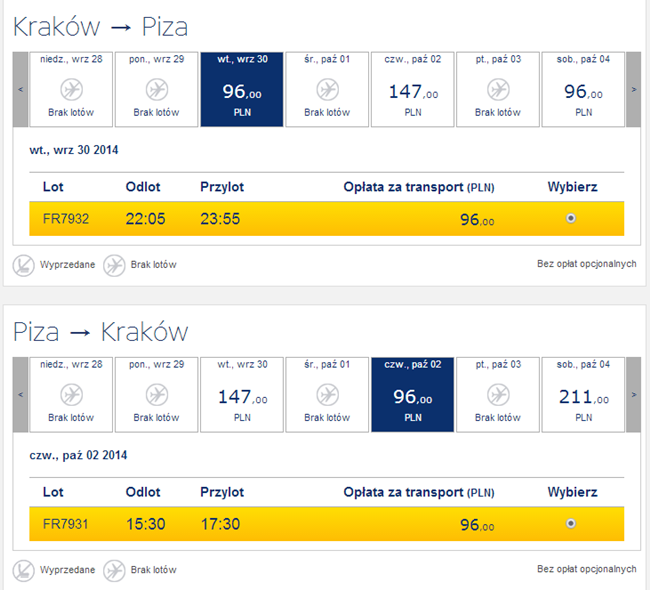The image size is (650, 590).
Task: Select radio button for flight FR7931
Action: pyautogui.click(x=571, y=523)
